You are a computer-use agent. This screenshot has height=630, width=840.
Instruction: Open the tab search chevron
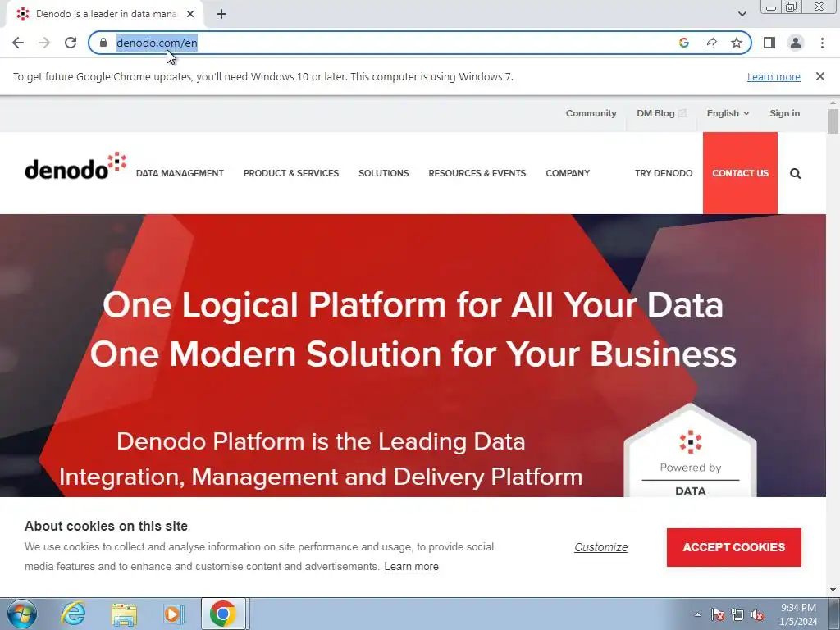[742, 14]
